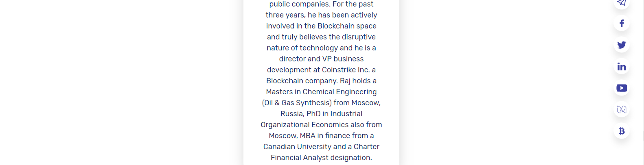644x165 pixels.
Task: Click the 'Organizational Economics also from' line
Action: click(321, 125)
